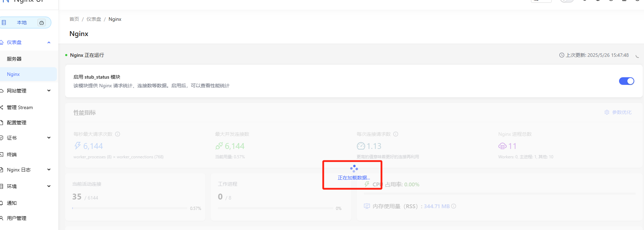644x230 pixels.
Task: Click the green link icon beside 6,144
Action: tap(219, 146)
